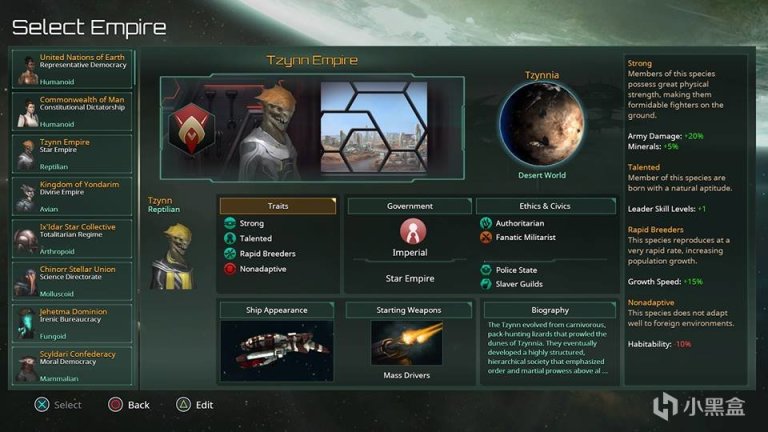
Task: Click the Fanatic Militarist ethic icon
Action: pyautogui.click(x=485, y=238)
